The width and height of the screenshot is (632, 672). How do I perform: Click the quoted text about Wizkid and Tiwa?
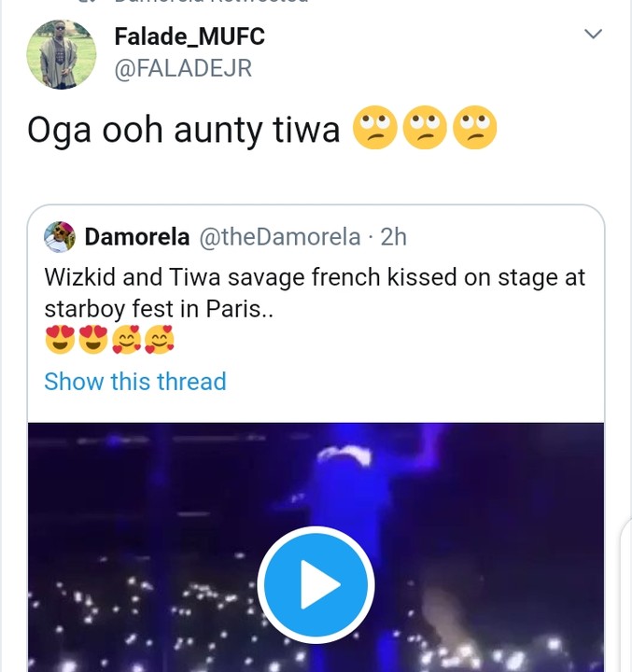(x=315, y=293)
